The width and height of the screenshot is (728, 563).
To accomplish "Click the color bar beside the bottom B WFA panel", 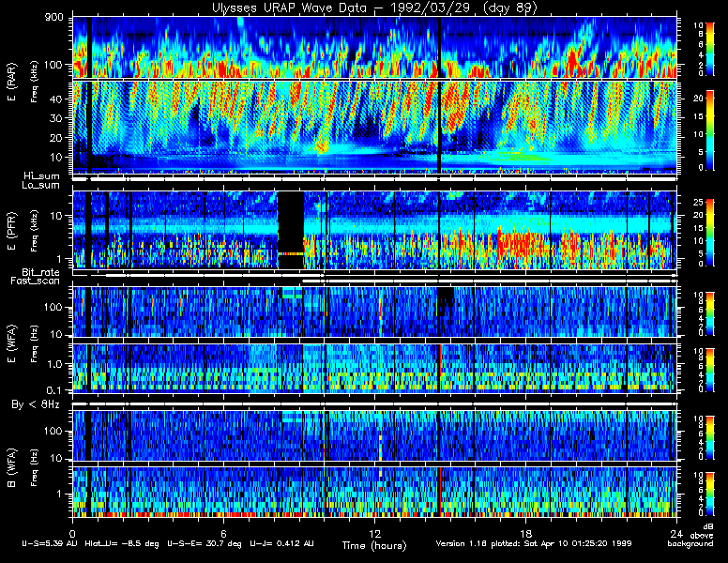I will click(x=709, y=494).
